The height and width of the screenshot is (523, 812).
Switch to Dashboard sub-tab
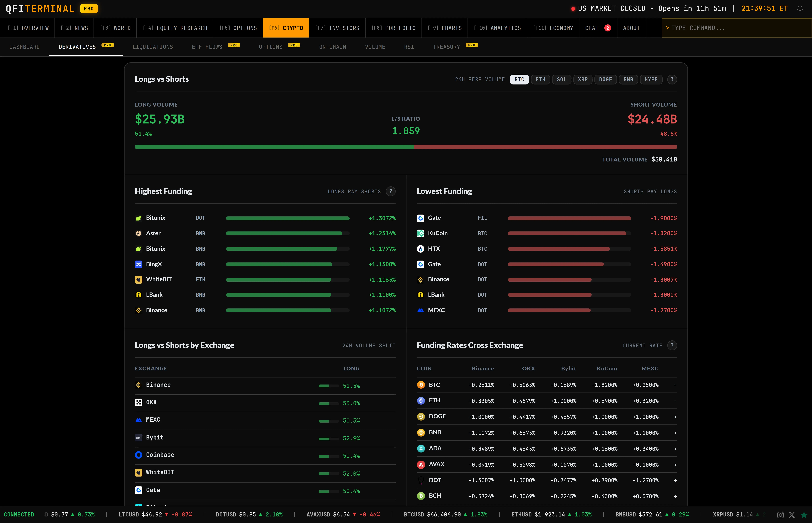(x=25, y=47)
